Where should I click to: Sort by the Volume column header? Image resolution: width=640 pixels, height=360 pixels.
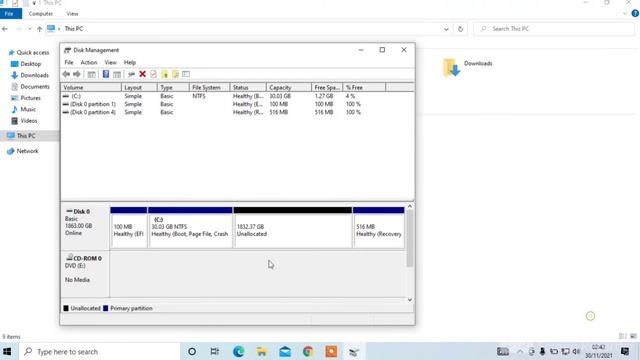[91, 87]
